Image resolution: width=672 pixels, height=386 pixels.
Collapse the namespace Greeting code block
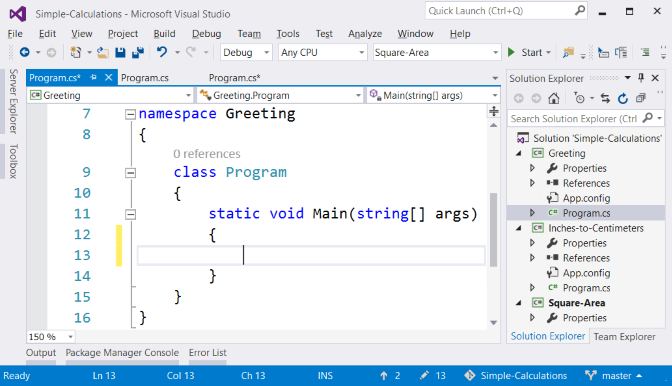click(130, 114)
